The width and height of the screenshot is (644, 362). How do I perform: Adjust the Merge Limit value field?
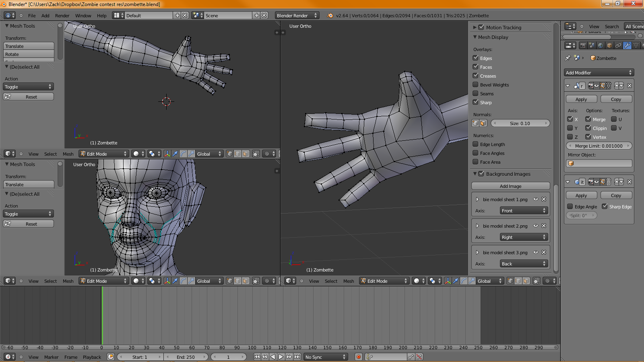pos(599,146)
